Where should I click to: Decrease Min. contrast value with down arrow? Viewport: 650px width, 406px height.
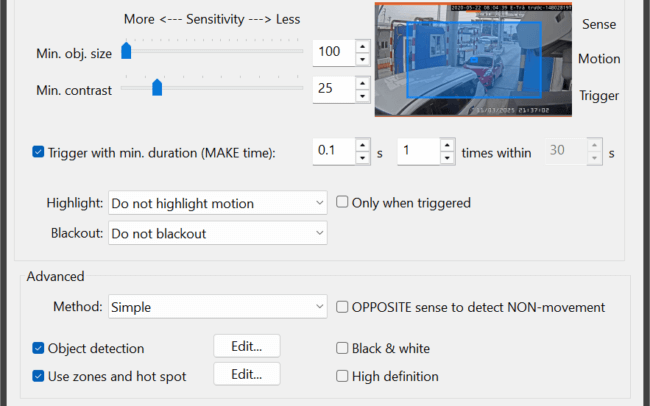pyautogui.click(x=363, y=96)
